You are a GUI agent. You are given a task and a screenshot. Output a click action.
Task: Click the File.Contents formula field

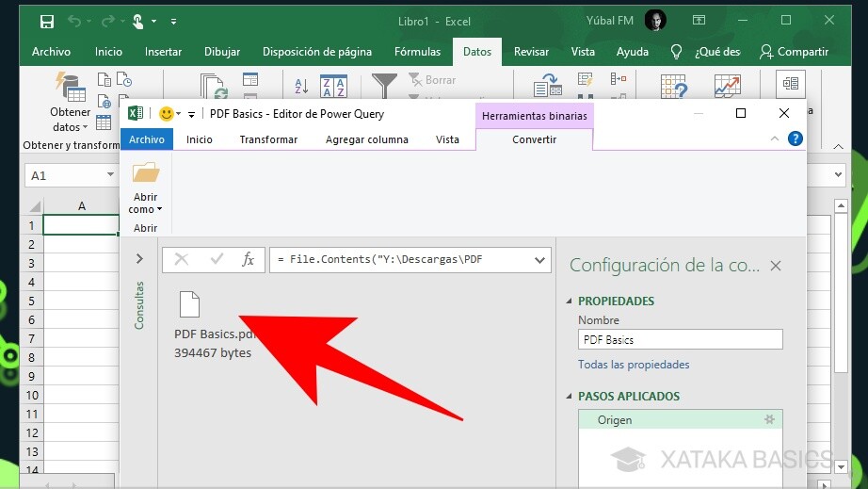coord(410,260)
